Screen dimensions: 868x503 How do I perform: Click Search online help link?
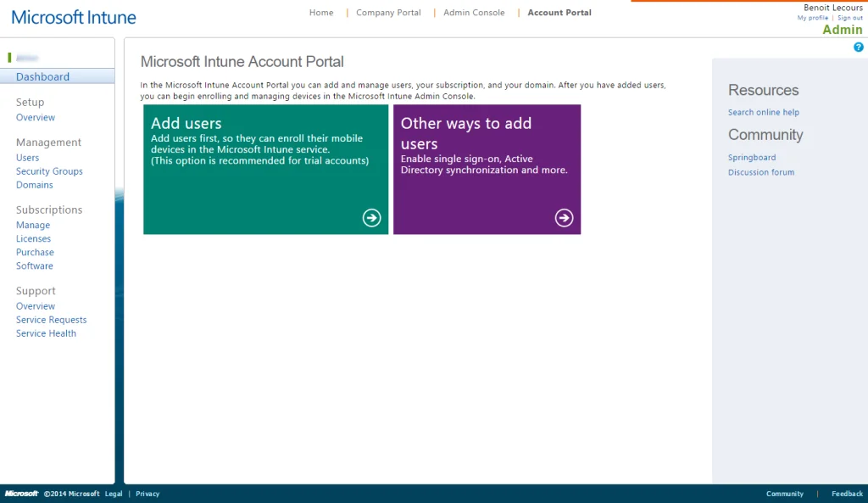(764, 112)
